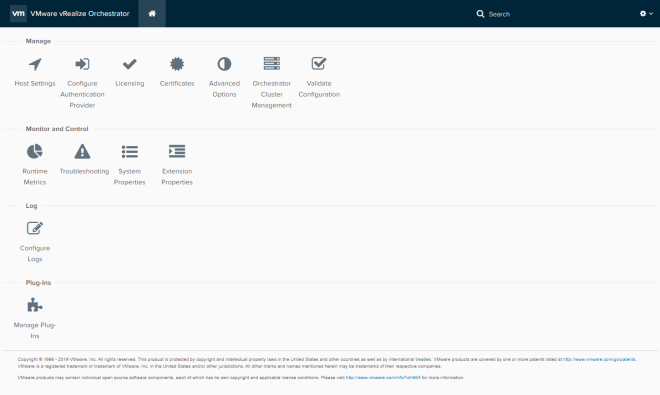This screenshot has height=395, width=660.
Task: Click the Configure Logs label
Action: [35, 254]
